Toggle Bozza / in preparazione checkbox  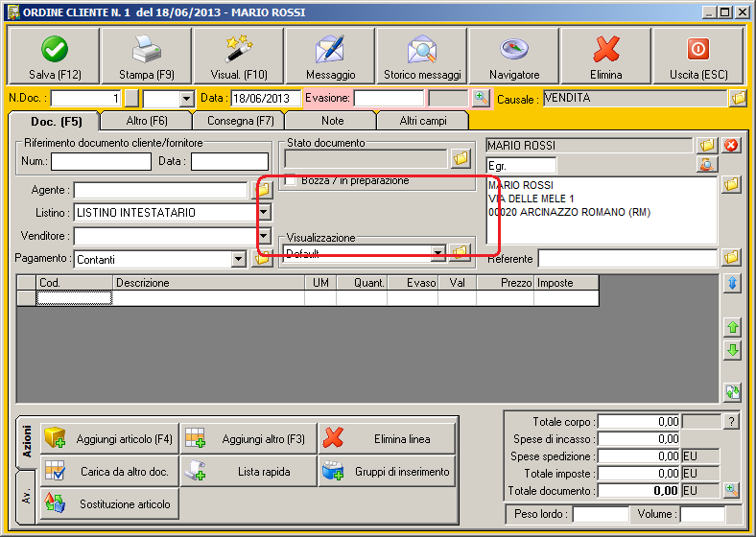pyautogui.click(x=291, y=180)
